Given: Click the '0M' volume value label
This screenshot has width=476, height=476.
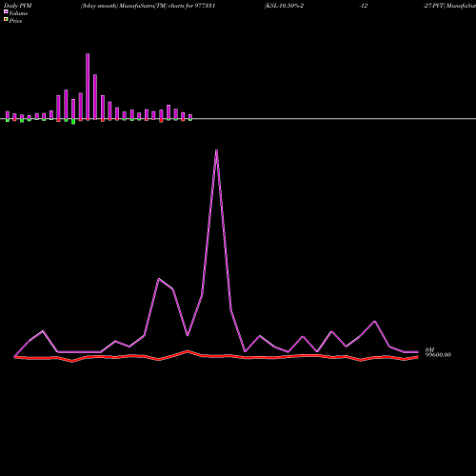Looking at the screenshot, I should click(x=429, y=349).
